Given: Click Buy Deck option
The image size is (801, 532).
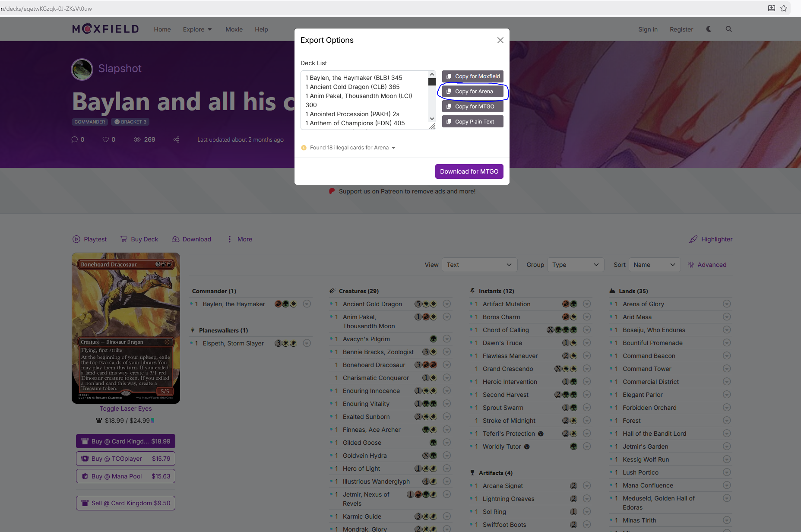Looking at the screenshot, I should [x=139, y=239].
